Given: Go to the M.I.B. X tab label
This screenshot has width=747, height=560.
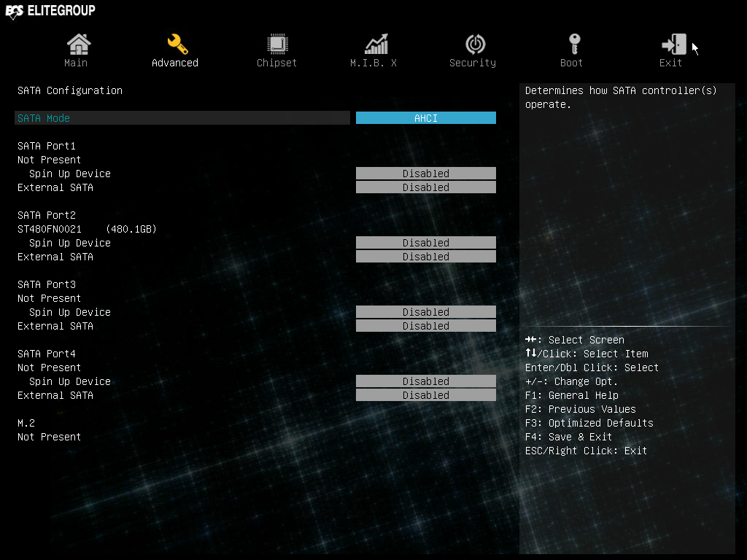Looking at the screenshot, I should point(373,63).
